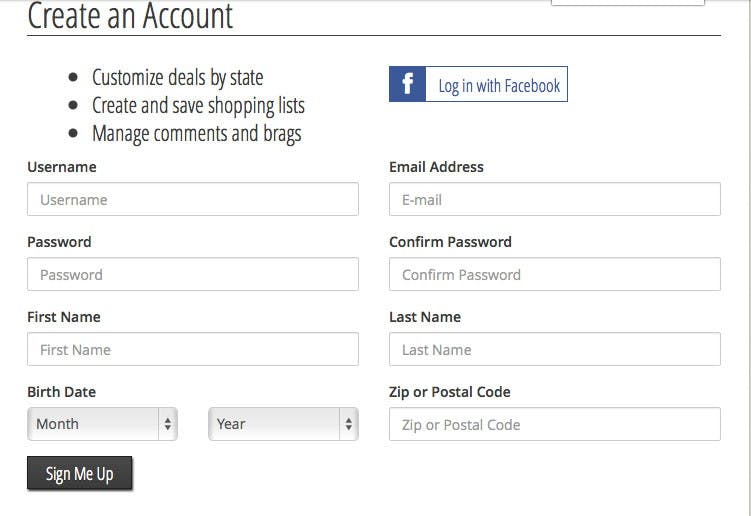Click the Create an Account heading
Viewport: 751px width, 516px height.
130,16
